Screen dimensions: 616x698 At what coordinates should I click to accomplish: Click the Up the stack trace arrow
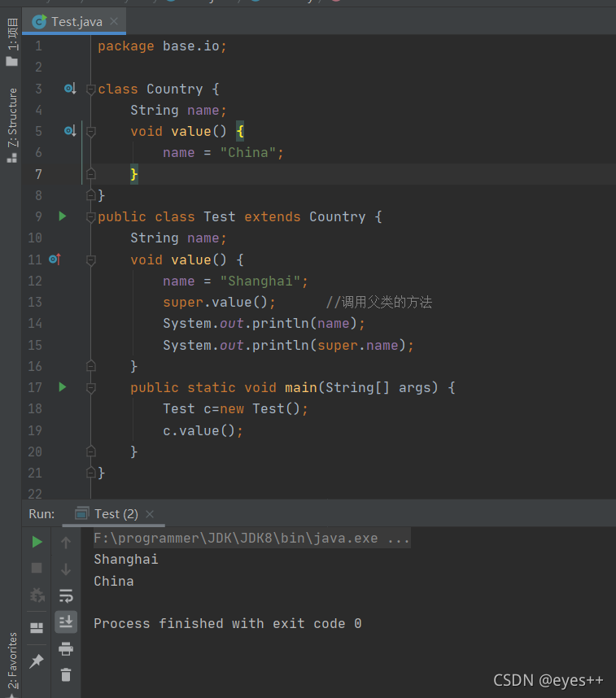(66, 542)
